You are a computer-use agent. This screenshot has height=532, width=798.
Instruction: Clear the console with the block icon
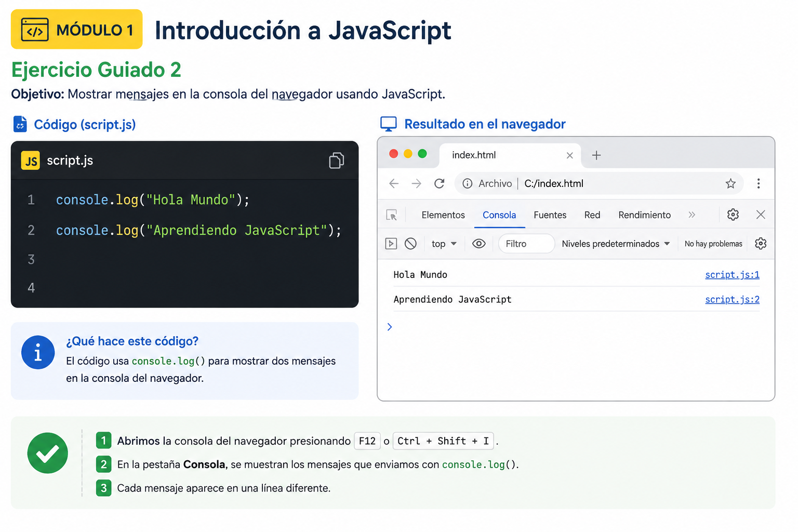coord(410,244)
